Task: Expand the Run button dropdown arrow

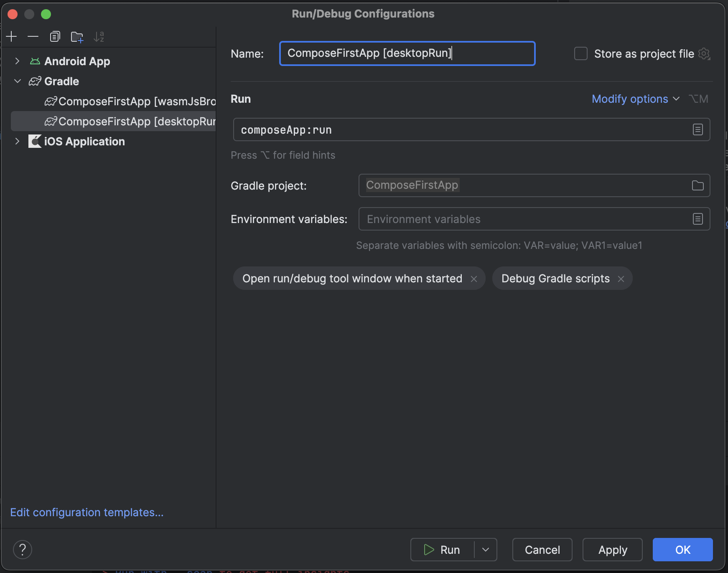Action: point(486,550)
